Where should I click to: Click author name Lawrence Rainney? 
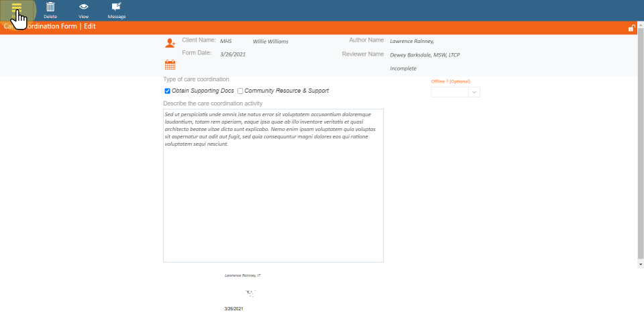point(412,42)
